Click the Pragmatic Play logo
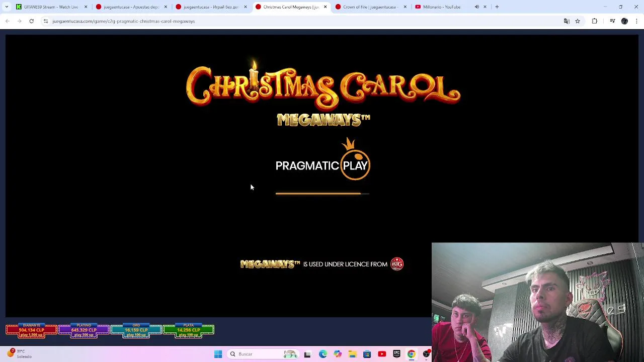The width and height of the screenshot is (644, 362). 323,160
